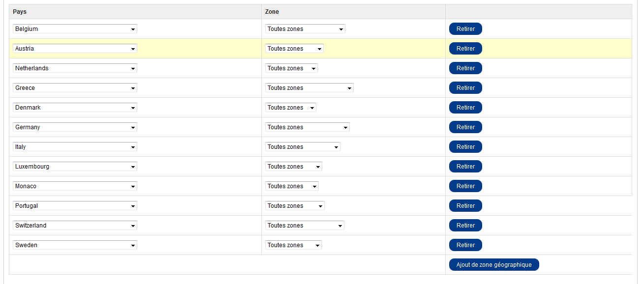This screenshot has height=284, width=644.
Task: Expand the zone selector in Italy row
Action: point(303,147)
